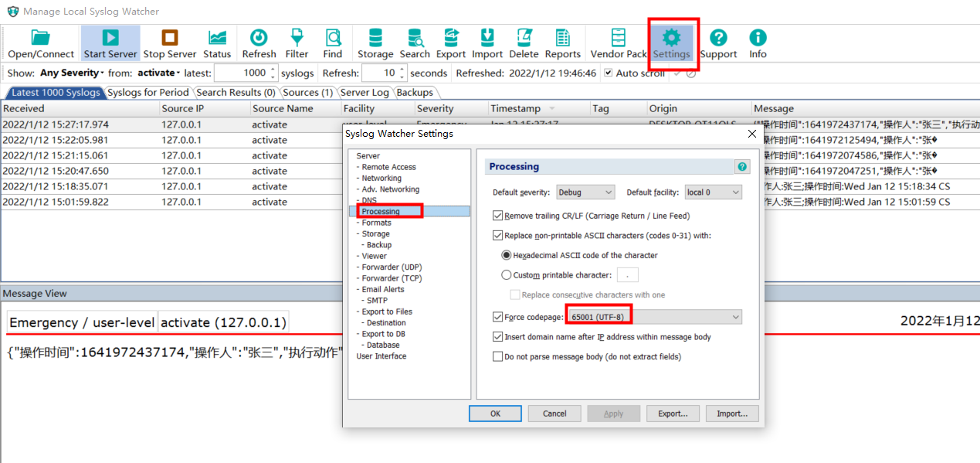Click the Refresh toolbar icon
The width and height of the screenshot is (980, 463).
point(259,44)
